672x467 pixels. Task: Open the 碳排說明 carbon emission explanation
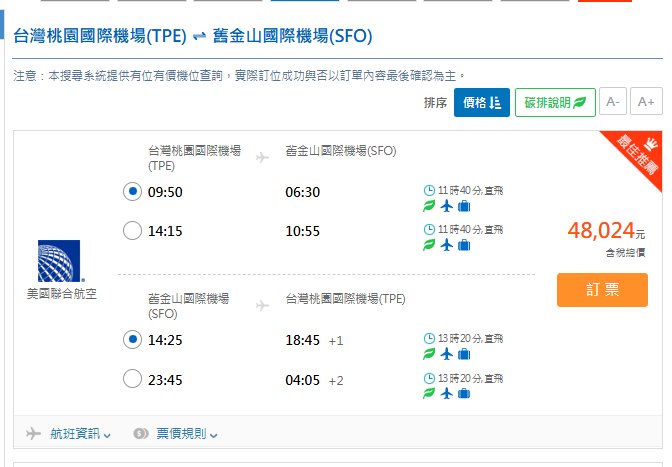[555, 102]
